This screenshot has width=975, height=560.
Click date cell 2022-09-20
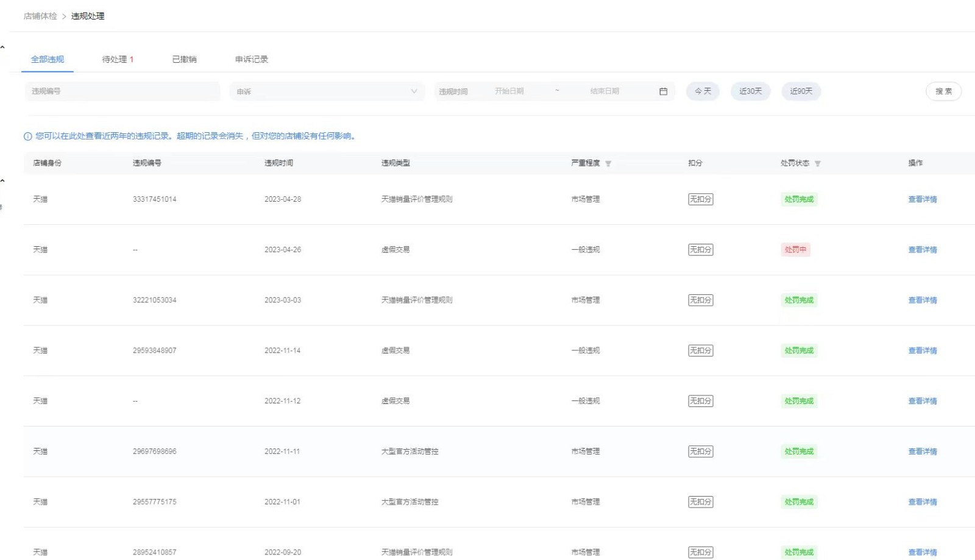tap(283, 553)
